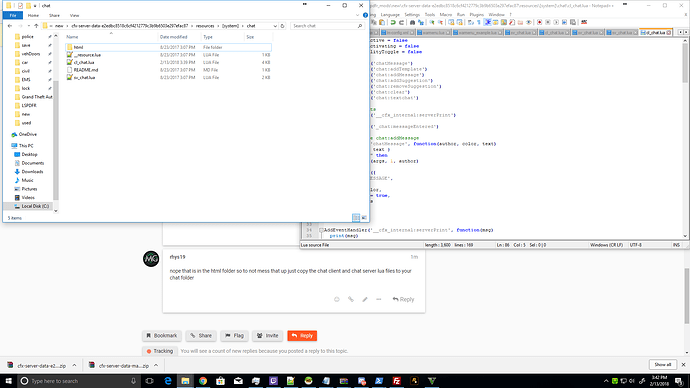This screenshot has width=690, height=388.
Task: Toggle large icons view in Explorer corner
Action: tap(364, 217)
